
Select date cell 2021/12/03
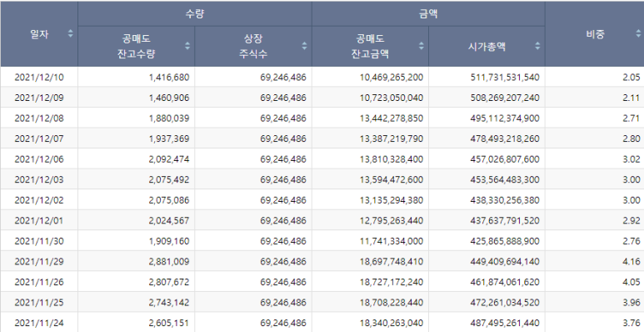[x=39, y=180]
